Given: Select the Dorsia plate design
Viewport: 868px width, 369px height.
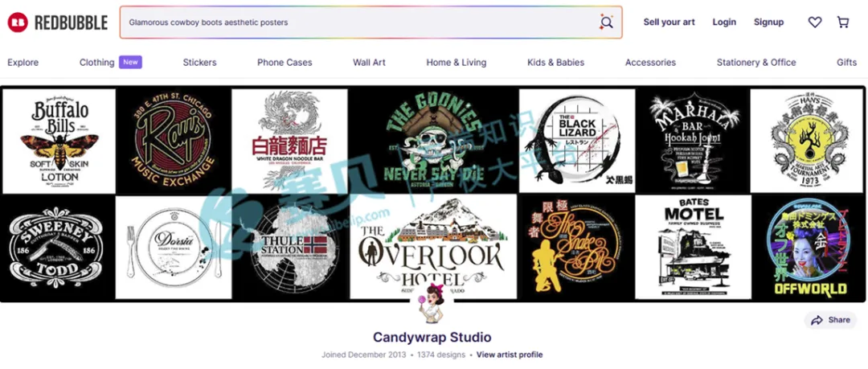Looking at the screenshot, I should (x=174, y=247).
